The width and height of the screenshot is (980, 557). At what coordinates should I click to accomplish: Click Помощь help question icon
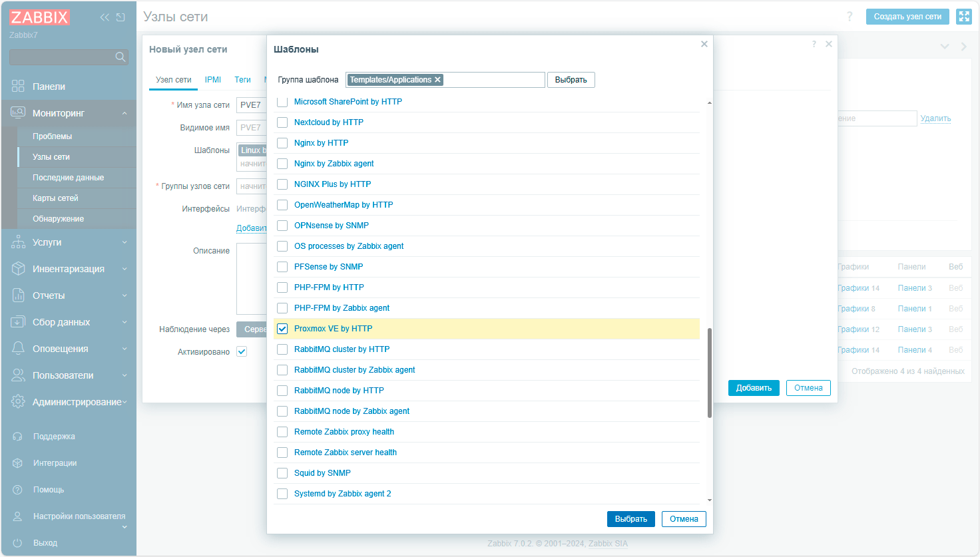[18, 490]
